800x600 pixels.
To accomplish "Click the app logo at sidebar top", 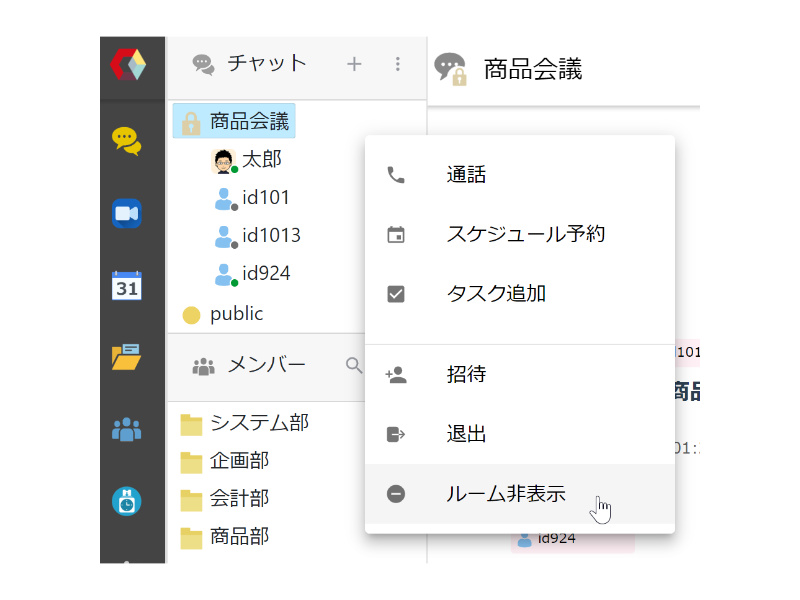I will point(128,65).
